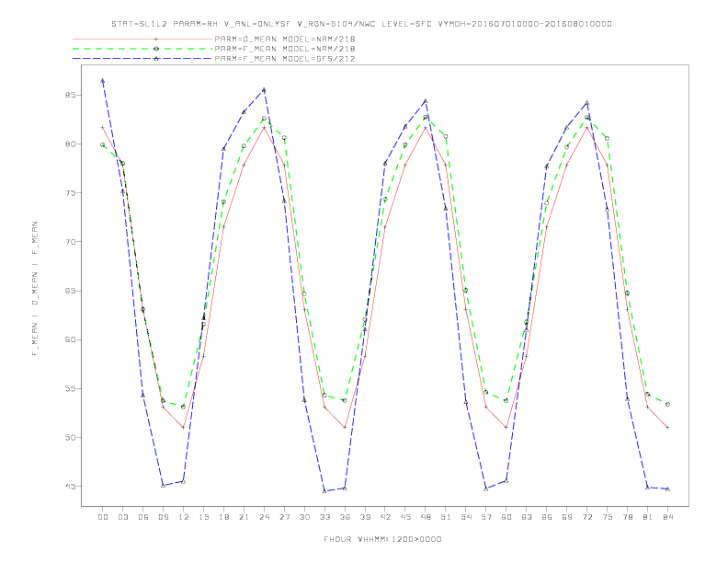The width and height of the screenshot is (728, 563).
Task: Click x-axis forecast hour label 84
Action: (x=667, y=517)
